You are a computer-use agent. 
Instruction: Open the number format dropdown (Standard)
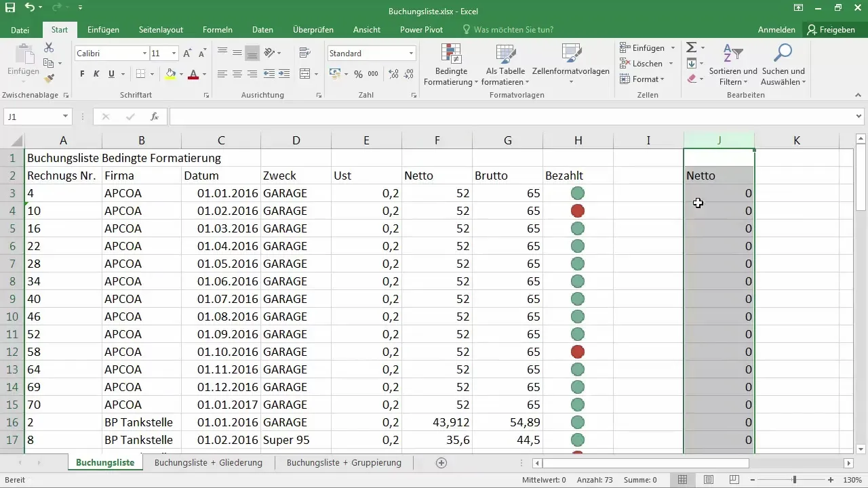pyautogui.click(x=412, y=54)
